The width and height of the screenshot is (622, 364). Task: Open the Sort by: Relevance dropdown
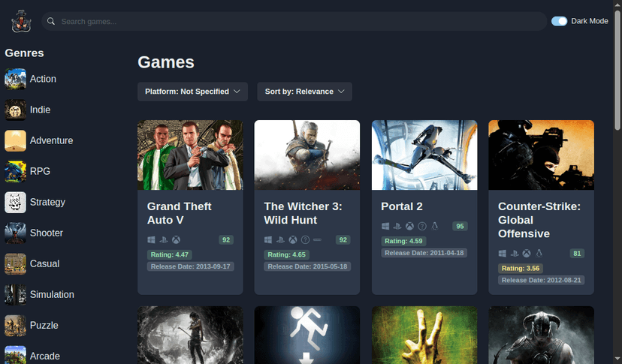304,92
